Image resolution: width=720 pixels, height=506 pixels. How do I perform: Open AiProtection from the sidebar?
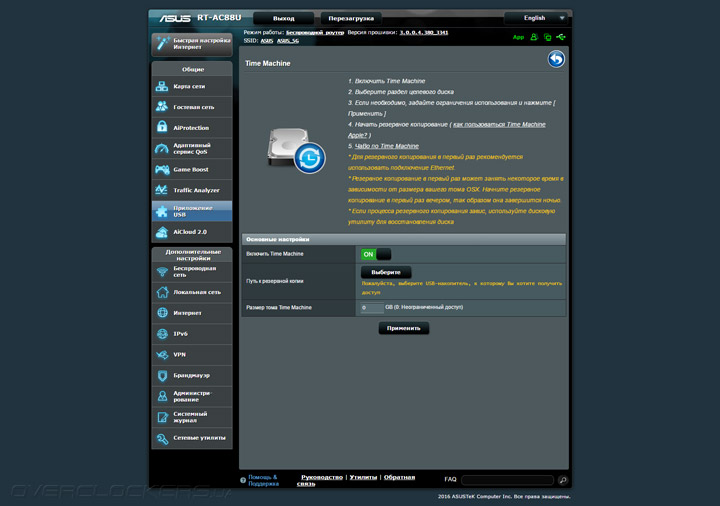pyautogui.click(x=192, y=128)
